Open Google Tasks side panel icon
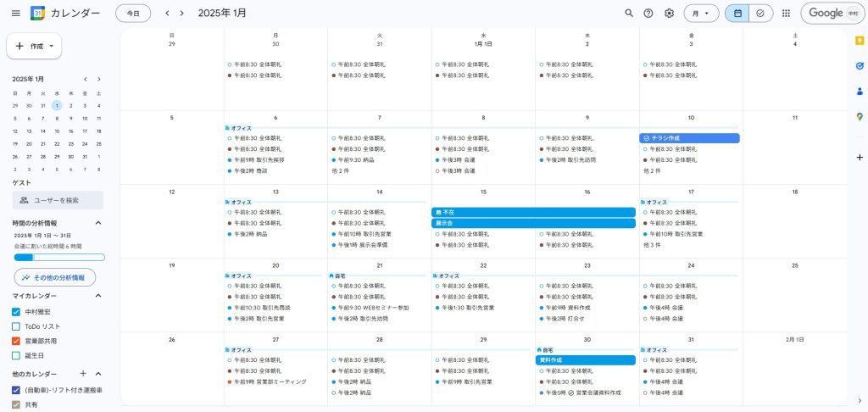The width and height of the screenshot is (868, 412). 860,66
